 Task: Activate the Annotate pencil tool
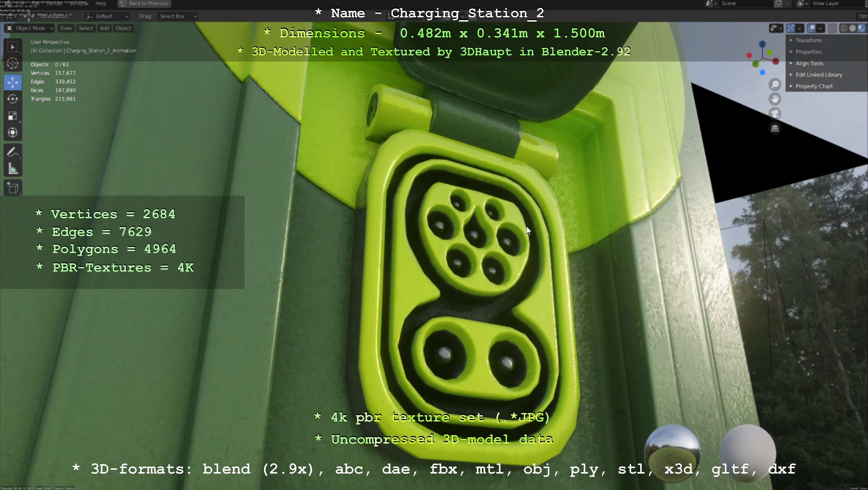[x=13, y=153]
